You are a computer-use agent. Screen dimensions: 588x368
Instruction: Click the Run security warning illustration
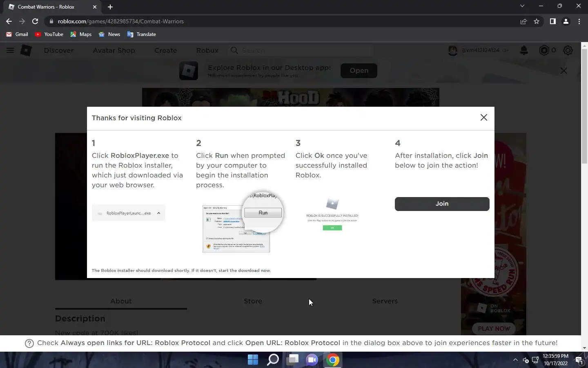coord(243,222)
